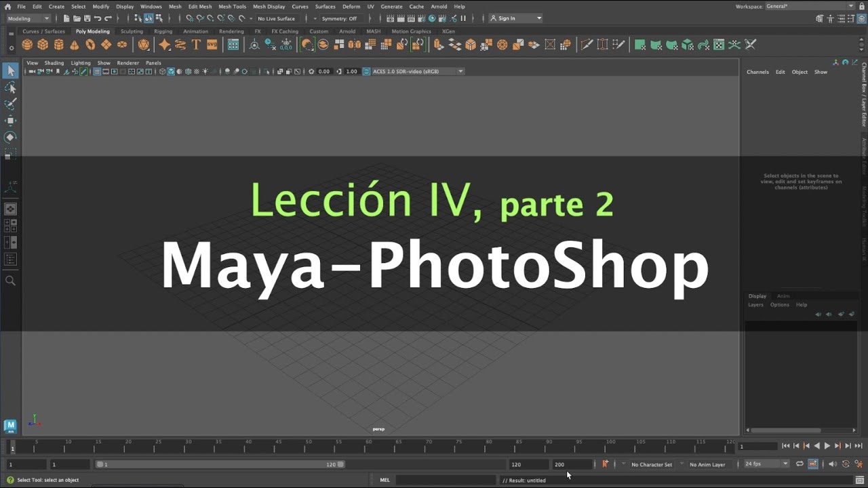Click the gamma value field 1.00
Screen dimensions: 868x488
[351, 71]
